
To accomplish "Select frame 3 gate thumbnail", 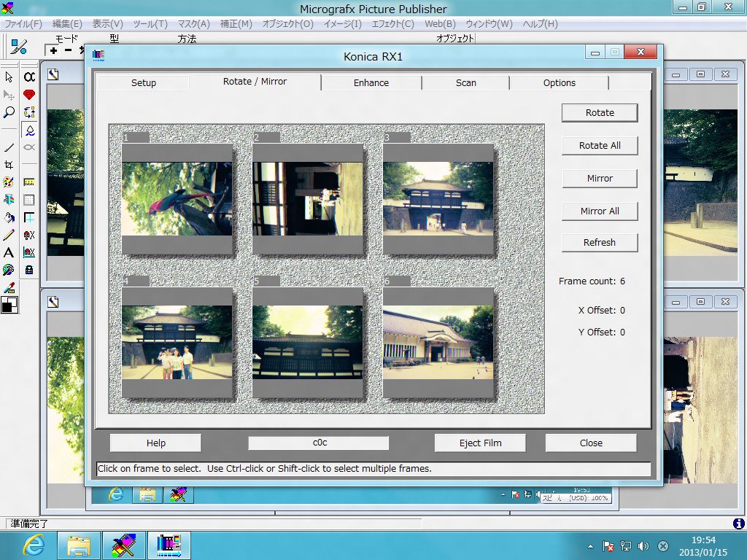I will point(438,199).
